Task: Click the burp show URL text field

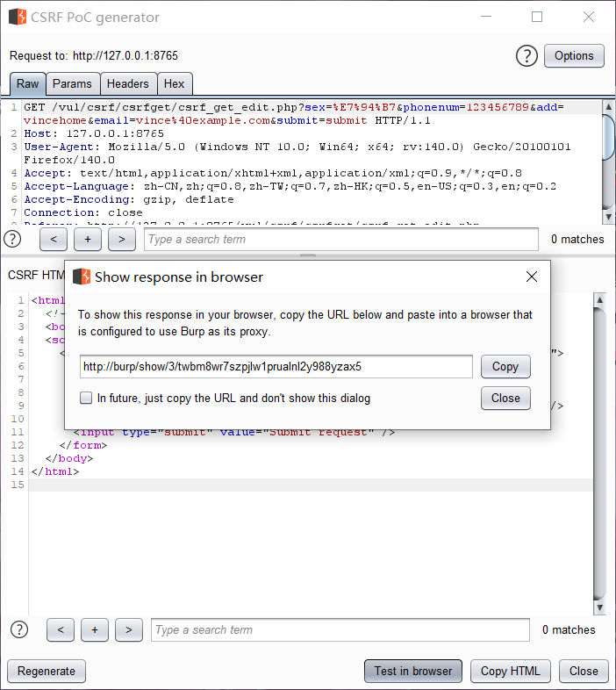Action: click(276, 367)
